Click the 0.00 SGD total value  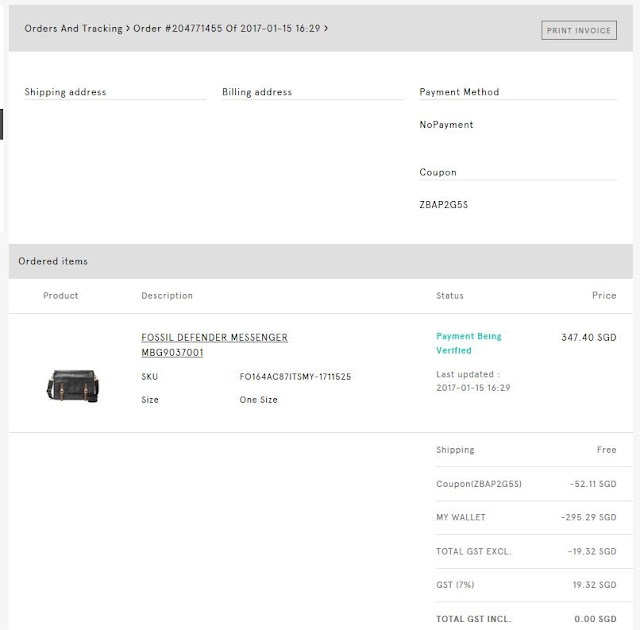[595, 619]
